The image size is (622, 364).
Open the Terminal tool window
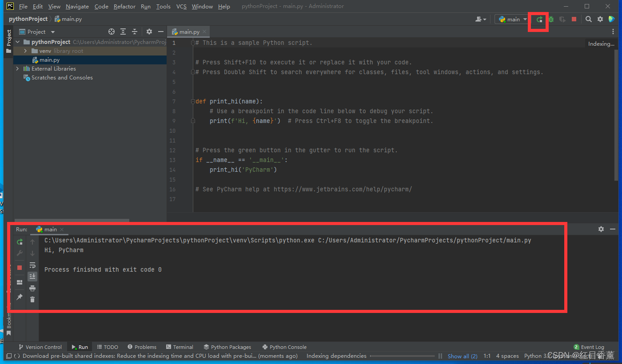[x=180, y=347]
